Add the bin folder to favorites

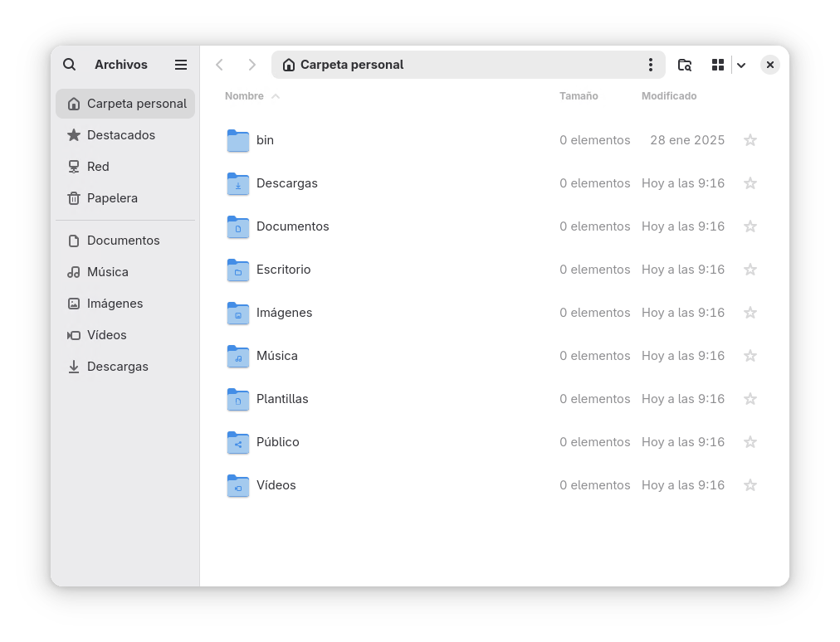pos(750,139)
